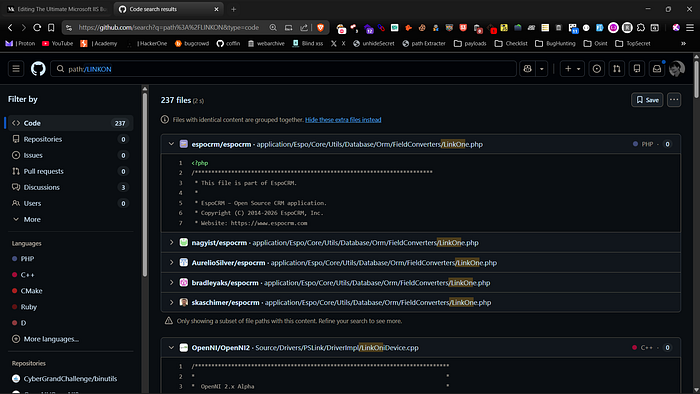Viewport: 700px width, 394px height.
Task: Open the Copilot dropdown arrow
Action: [542, 69]
